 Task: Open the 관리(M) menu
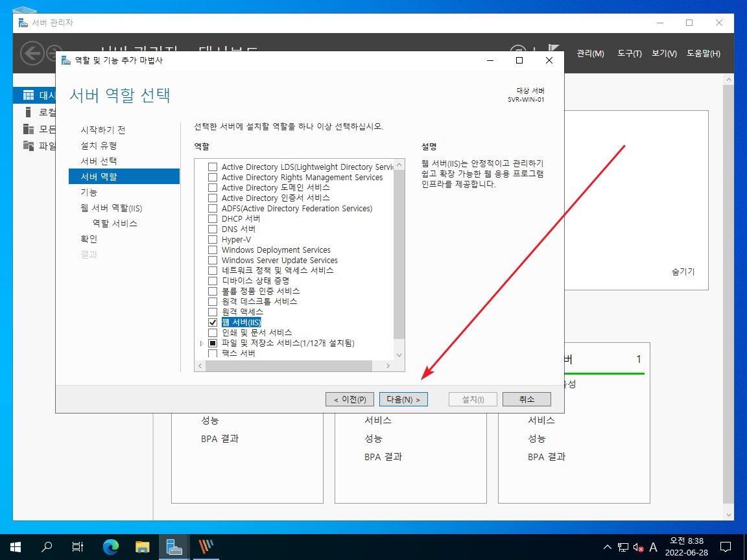pos(590,53)
